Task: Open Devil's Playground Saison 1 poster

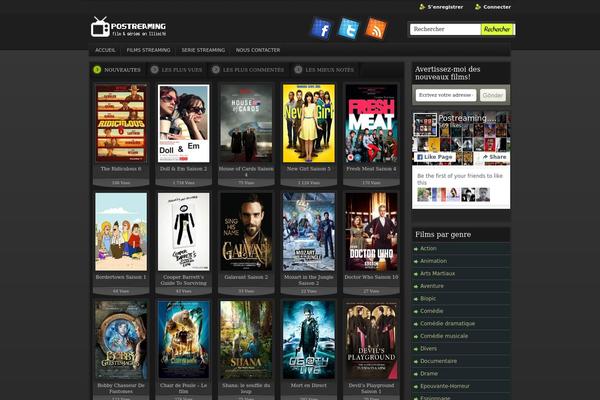Action: [x=371, y=340]
